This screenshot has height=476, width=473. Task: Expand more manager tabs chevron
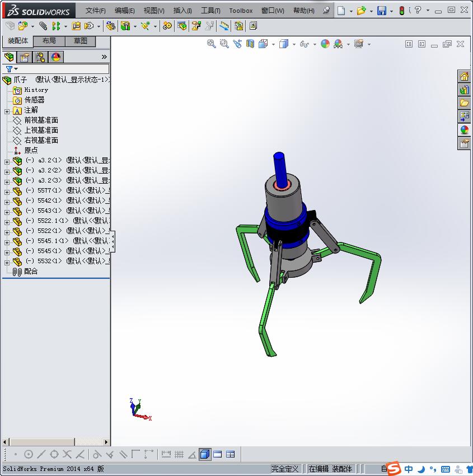(x=104, y=57)
